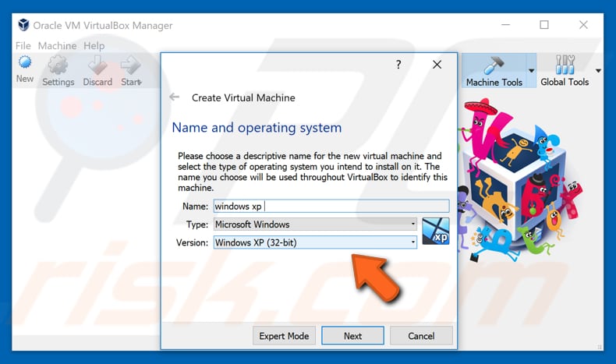
Task: Click the Start arrow toolbar icon
Action: (x=131, y=65)
